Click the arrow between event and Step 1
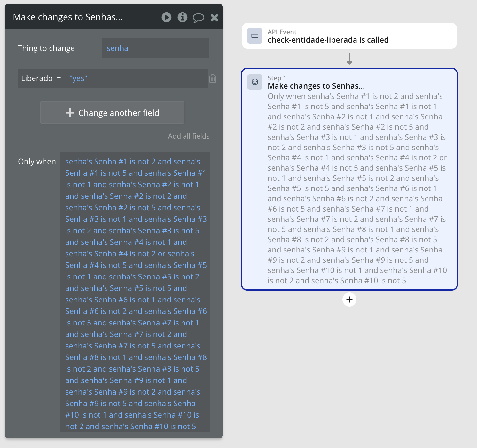 pyautogui.click(x=349, y=59)
